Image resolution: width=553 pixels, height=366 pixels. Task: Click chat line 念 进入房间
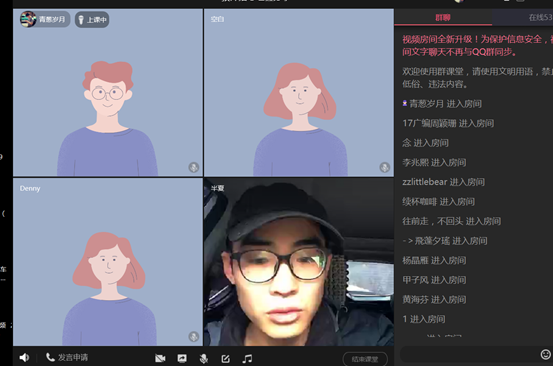[x=425, y=143]
